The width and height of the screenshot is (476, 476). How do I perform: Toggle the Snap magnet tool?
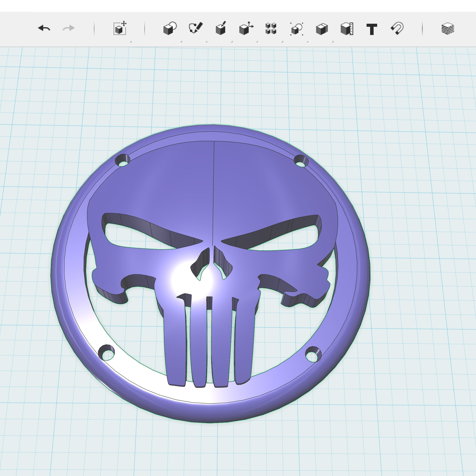point(397,29)
